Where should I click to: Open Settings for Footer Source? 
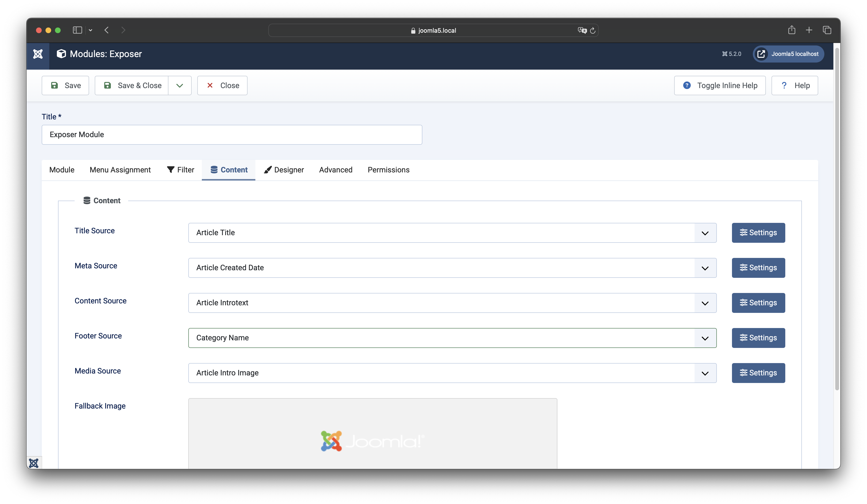click(758, 338)
